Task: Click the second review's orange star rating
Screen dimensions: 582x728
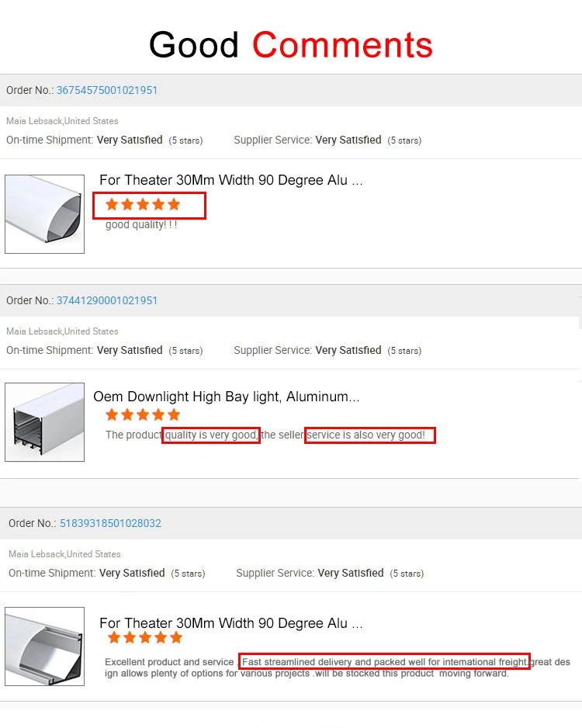Action: (143, 415)
